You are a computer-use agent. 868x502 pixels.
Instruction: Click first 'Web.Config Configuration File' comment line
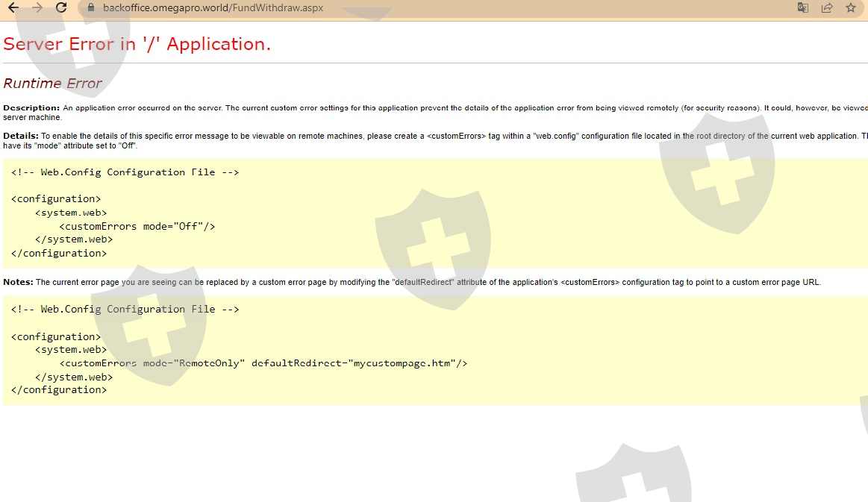click(x=125, y=172)
